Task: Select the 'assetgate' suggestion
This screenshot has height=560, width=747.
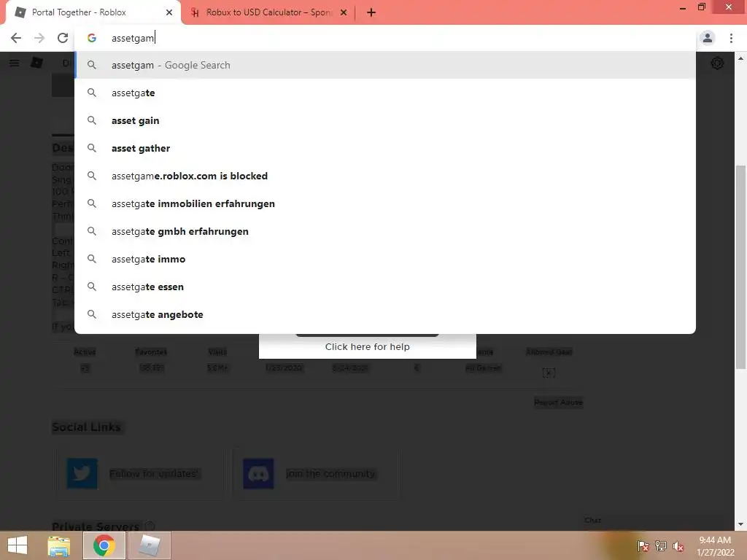Action: click(385, 93)
